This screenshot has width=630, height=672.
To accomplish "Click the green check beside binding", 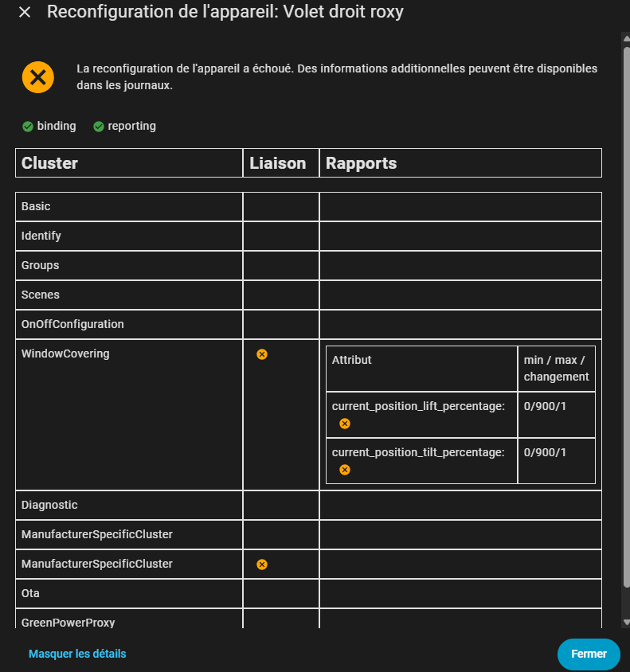I will pyautogui.click(x=28, y=127).
